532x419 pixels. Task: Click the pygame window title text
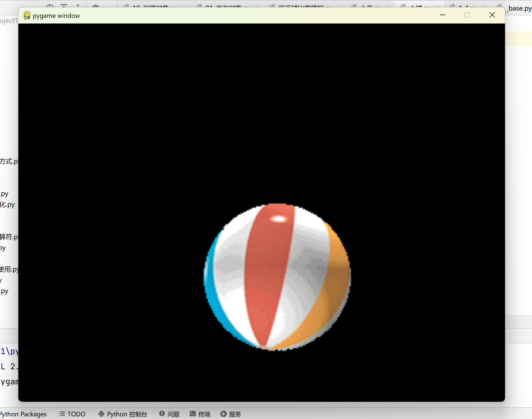56,16
